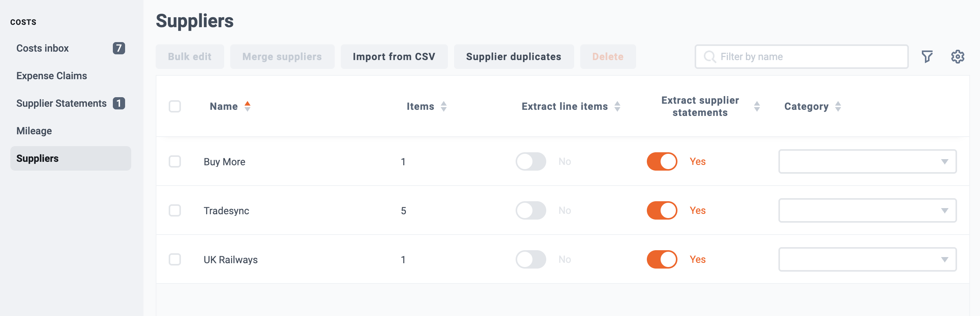Enable Extract line items for Buy More

click(x=531, y=161)
